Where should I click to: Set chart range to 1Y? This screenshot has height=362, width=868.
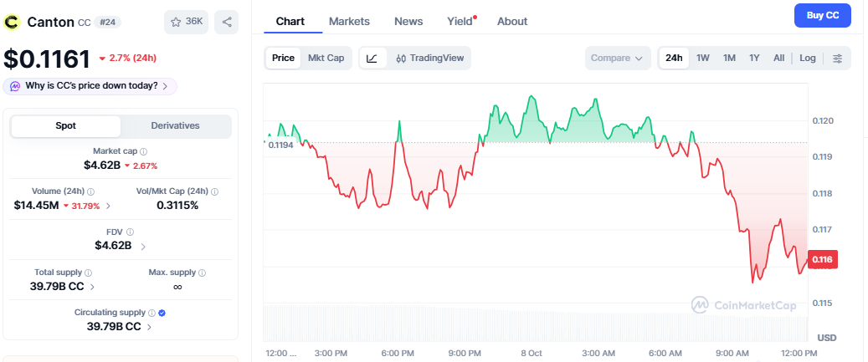[754, 58]
